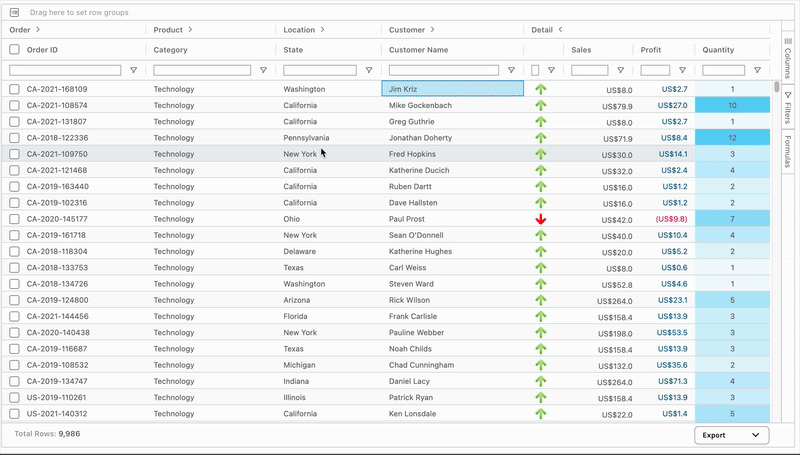Collapse the Detail column group chevron
This screenshot has width=800, height=455.
pos(560,30)
